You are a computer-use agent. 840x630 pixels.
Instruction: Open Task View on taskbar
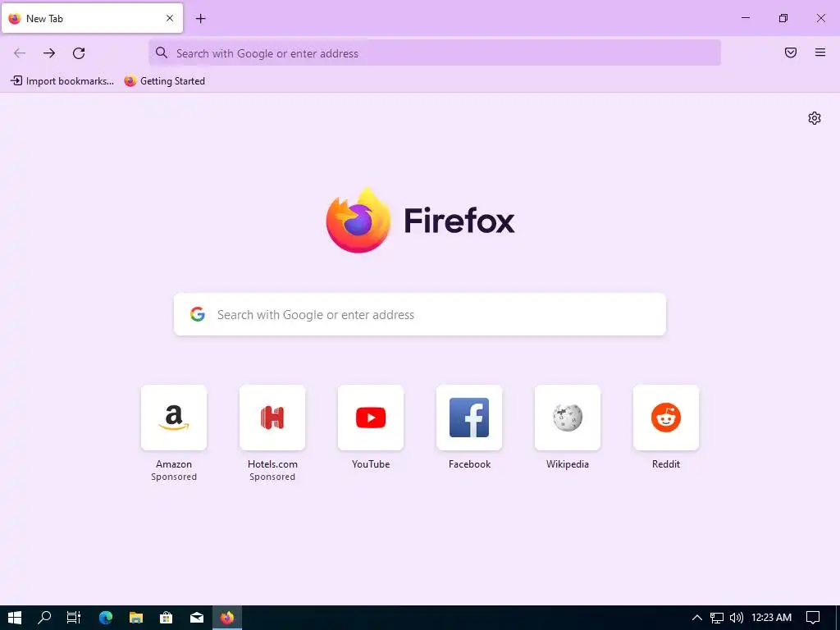click(x=74, y=618)
